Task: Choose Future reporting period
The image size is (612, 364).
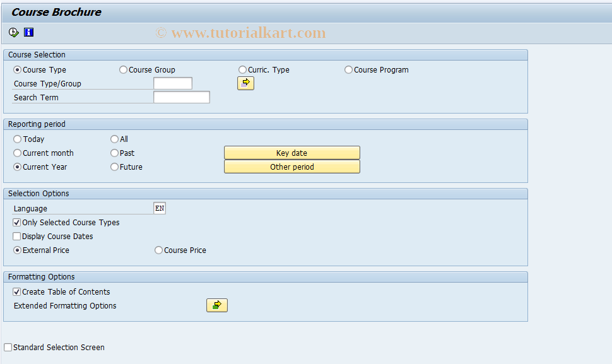Action: [114, 167]
